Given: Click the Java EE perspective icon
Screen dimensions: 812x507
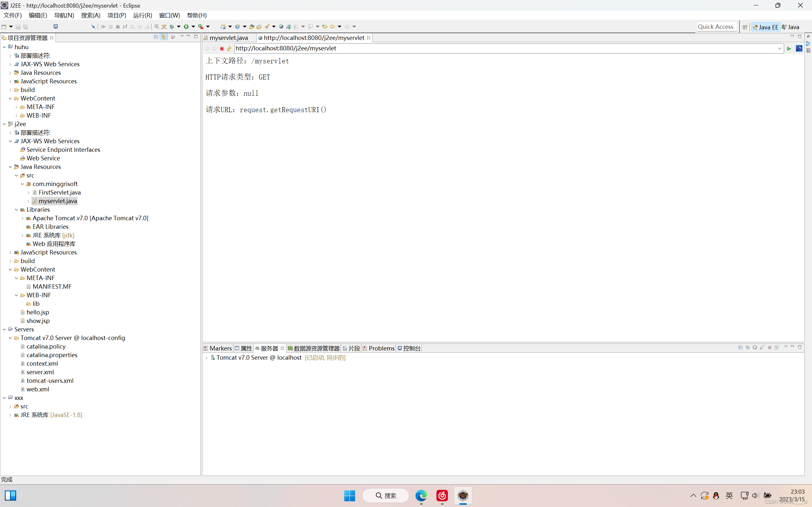Looking at the screenshot, I should [766, 26].
